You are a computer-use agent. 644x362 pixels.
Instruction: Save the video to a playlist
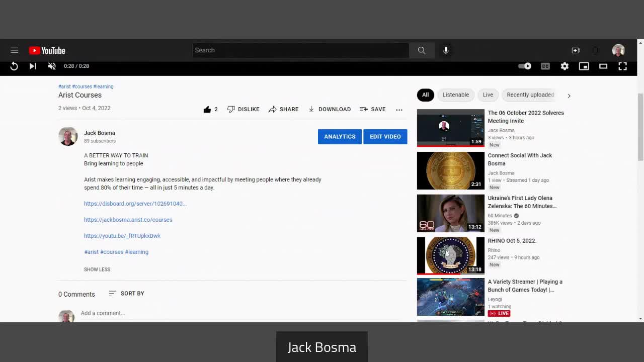pos(373,109)
